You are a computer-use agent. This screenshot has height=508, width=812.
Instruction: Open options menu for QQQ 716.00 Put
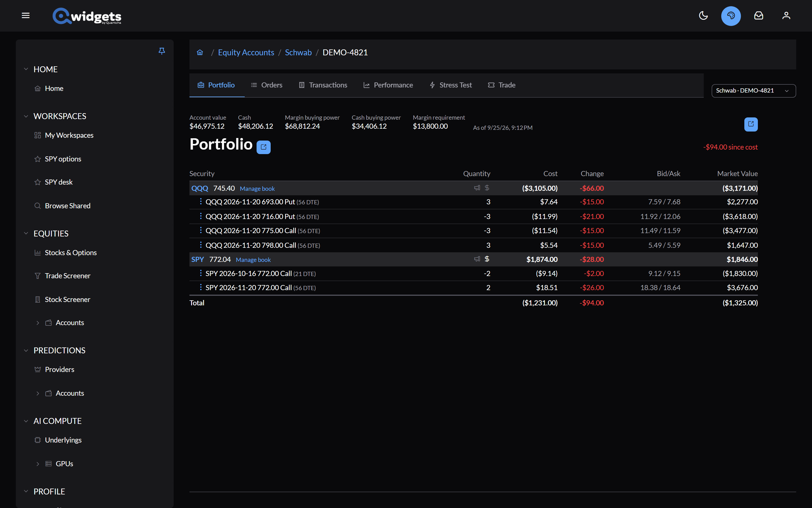point(201,216)
